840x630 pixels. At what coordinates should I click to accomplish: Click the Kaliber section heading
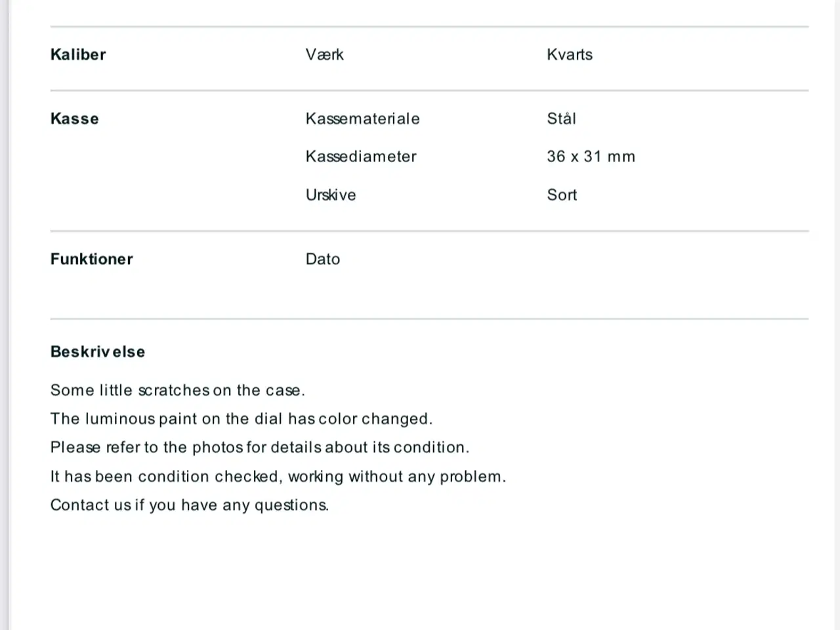coord(77,54)
